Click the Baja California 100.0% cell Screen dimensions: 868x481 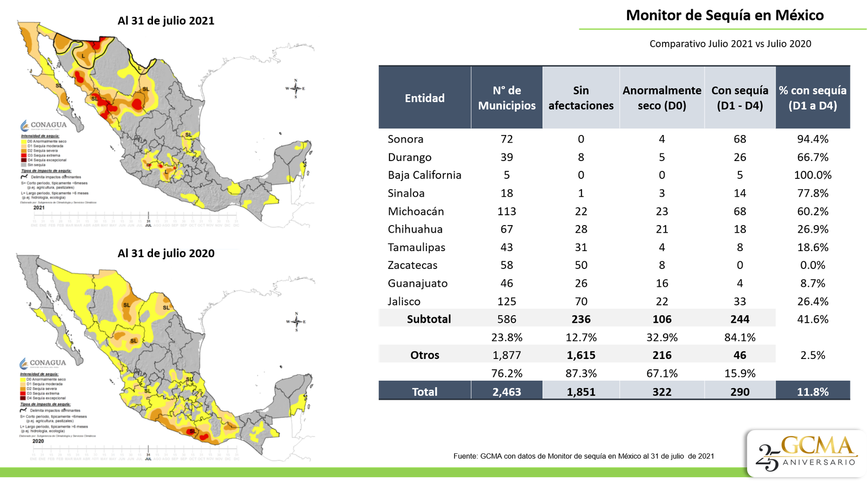813,175
